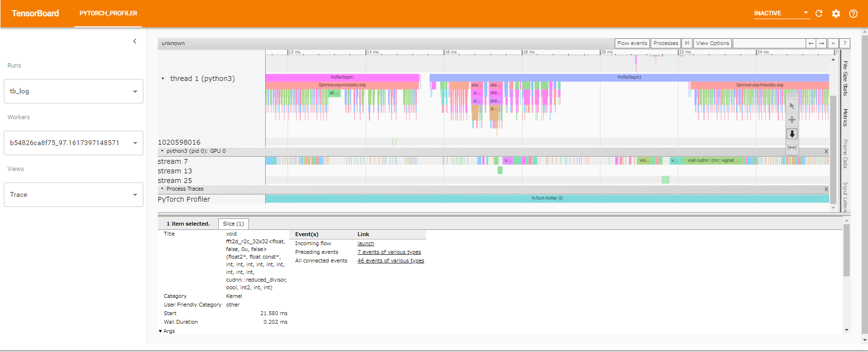This screenshot has width=868, height=352.
Task: Click the PyTorch Profiler track label
Action: pyautogui.click(x=184, y=199)
